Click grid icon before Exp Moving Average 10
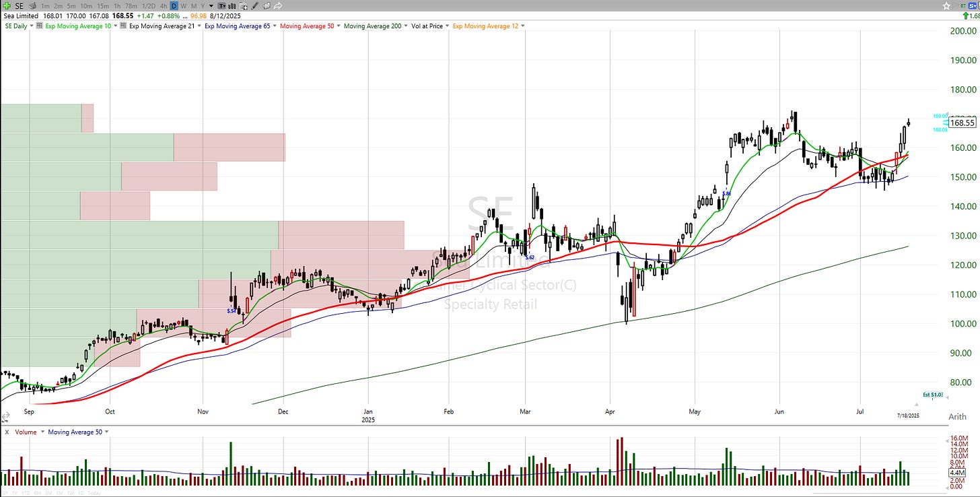The width and height of the screenshot is (980, 497). (40, 26)
